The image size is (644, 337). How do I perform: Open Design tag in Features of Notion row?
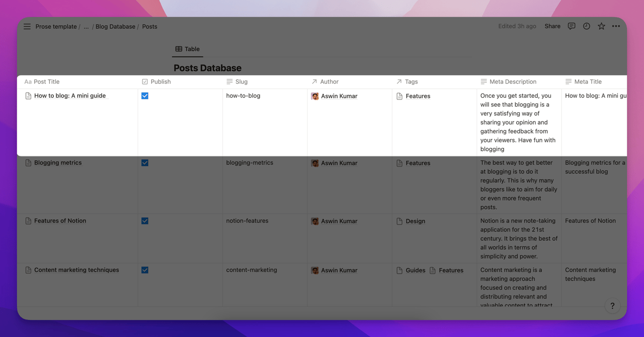tap(415, 221)
